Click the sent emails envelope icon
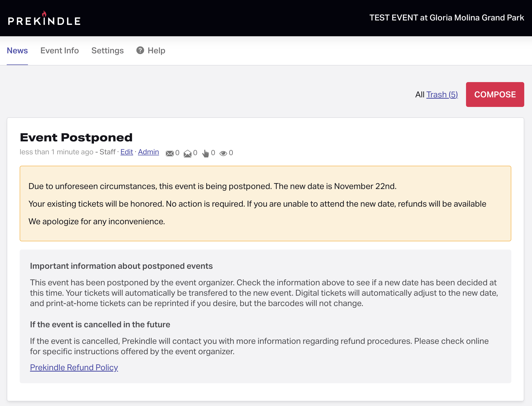Viewport: 532px width, 406px height. point(169,153)
